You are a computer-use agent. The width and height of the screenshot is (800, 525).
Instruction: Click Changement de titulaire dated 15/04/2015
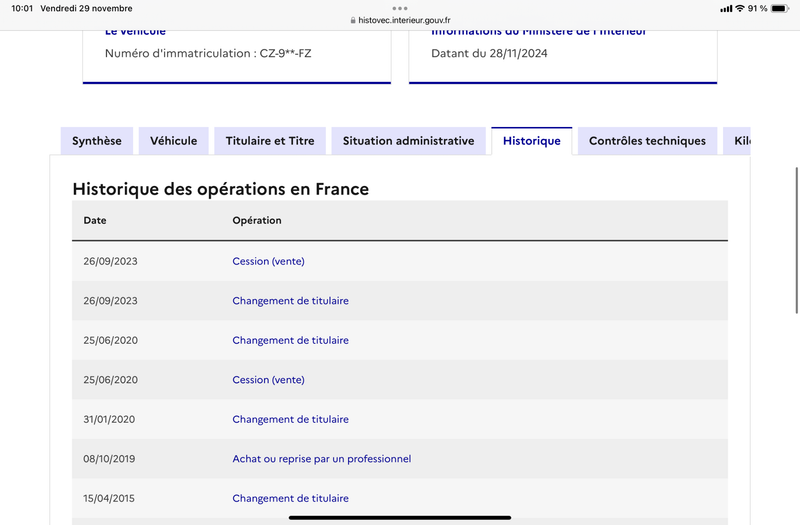(290, 498)
